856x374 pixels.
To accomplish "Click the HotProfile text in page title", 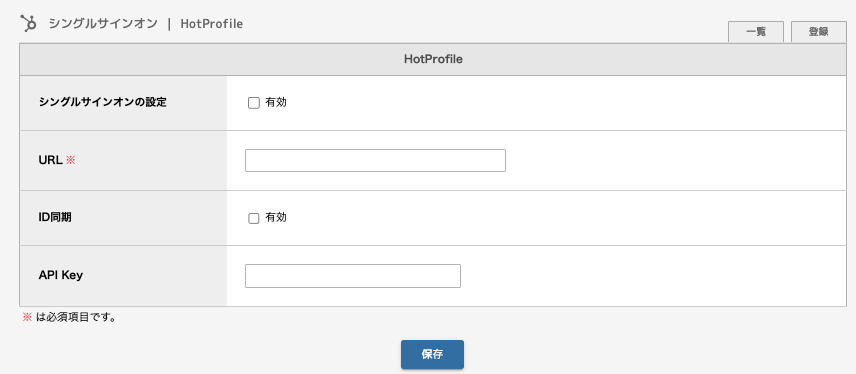I will click(x=212, y=24).
